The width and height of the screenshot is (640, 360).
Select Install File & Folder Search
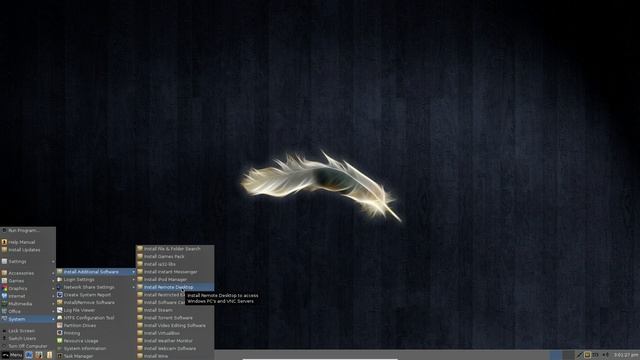pyautogui.click(x=175, y=249)
